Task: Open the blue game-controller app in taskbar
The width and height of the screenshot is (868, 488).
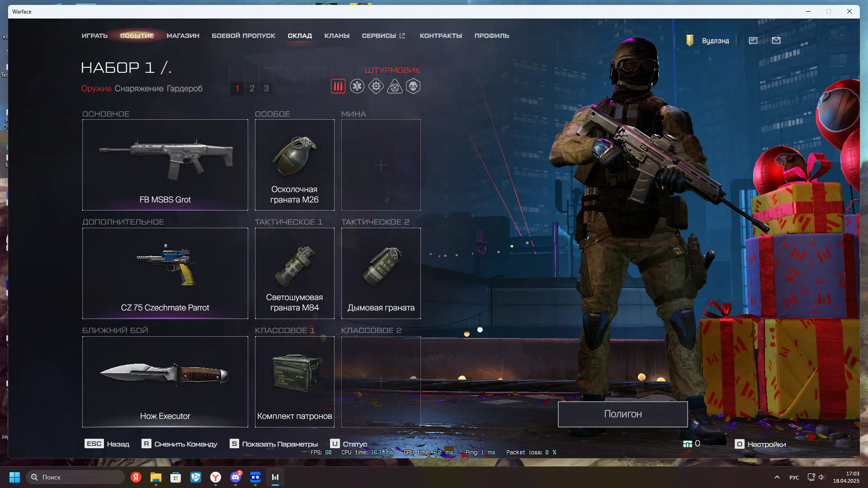Action: [255, 477]
